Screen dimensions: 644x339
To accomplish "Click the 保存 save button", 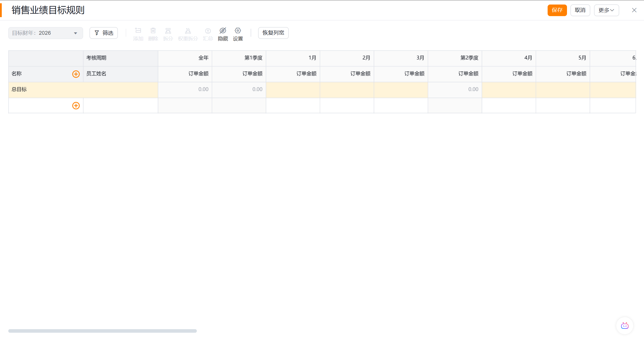I will 557,10.
